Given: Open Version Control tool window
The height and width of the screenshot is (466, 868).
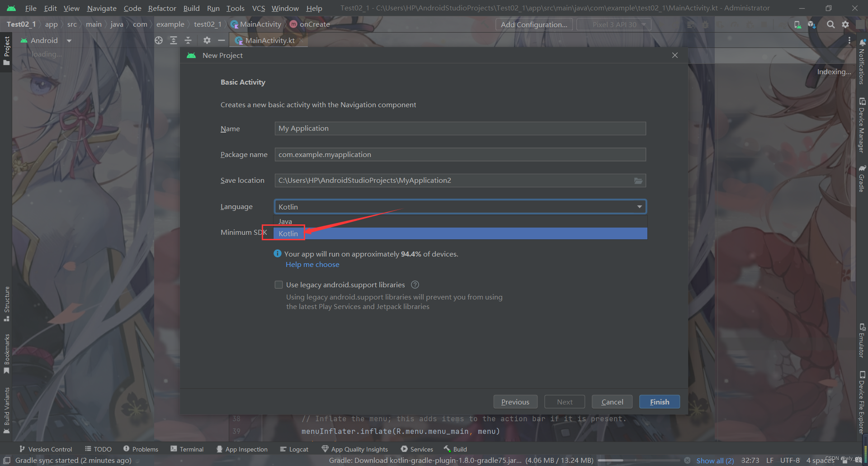Looking at the screenshot, I should (46, 449).
